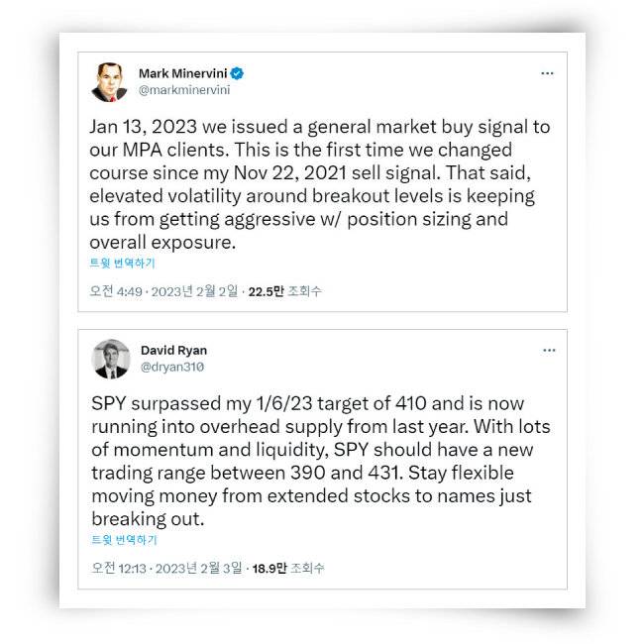Open David Ryan's profile picture
This screenshot has height=644, width=644.
point(111,359)
